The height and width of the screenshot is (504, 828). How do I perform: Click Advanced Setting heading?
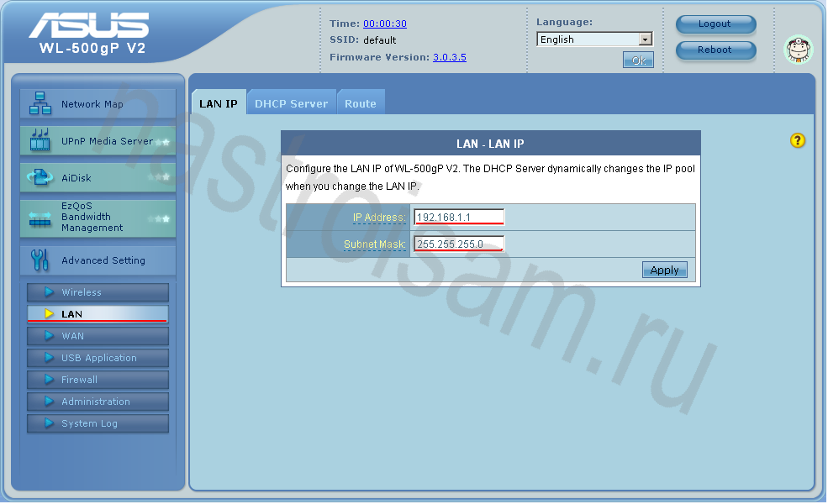tap(98, 260)
